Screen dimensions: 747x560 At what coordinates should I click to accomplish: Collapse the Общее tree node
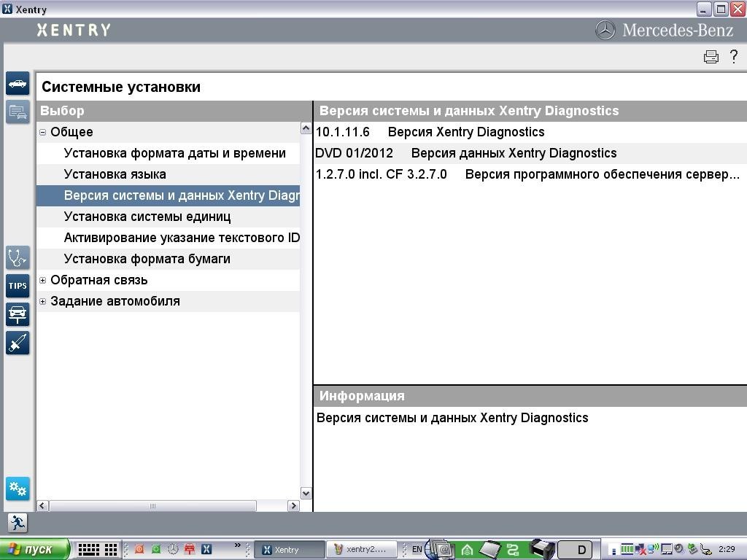(x=42, y=133)
